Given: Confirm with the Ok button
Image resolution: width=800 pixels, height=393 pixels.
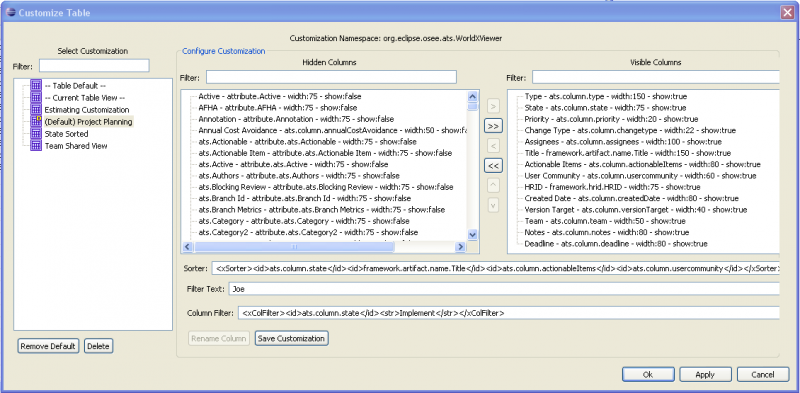Looking at the screenshot, I should click(648, 374).
